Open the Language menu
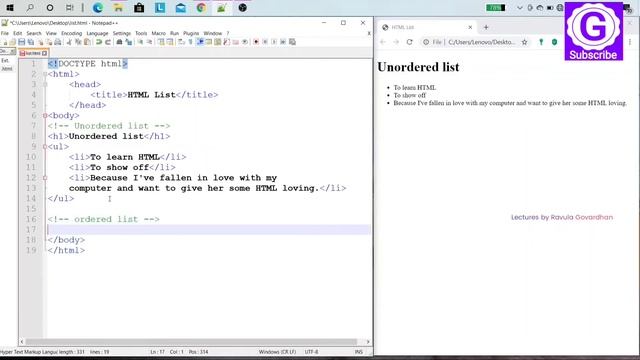 pyautogui.click(x=97, y=33)
